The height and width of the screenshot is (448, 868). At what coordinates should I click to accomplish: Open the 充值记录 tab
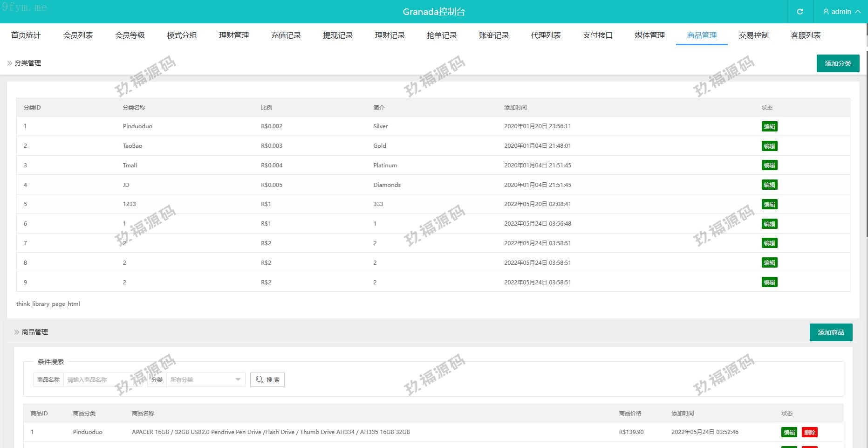286,35
